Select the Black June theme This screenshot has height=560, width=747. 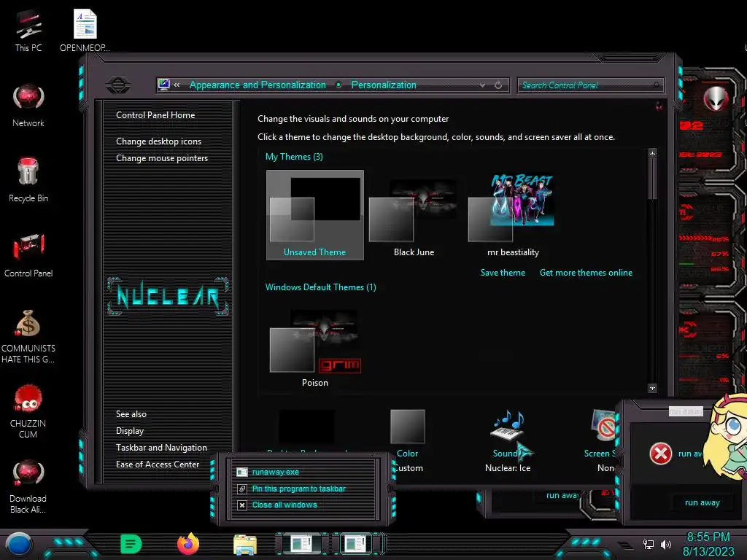click(414, 217)
